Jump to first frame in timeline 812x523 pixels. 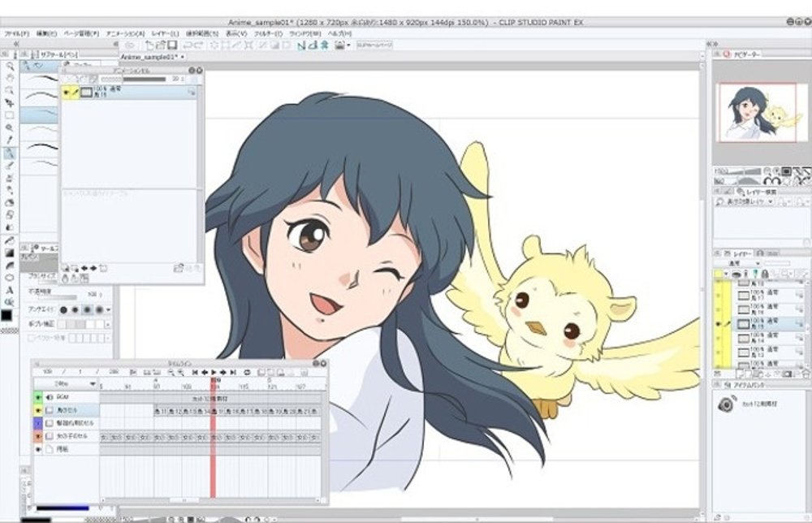pyautogui.click(x=195, y=372)
